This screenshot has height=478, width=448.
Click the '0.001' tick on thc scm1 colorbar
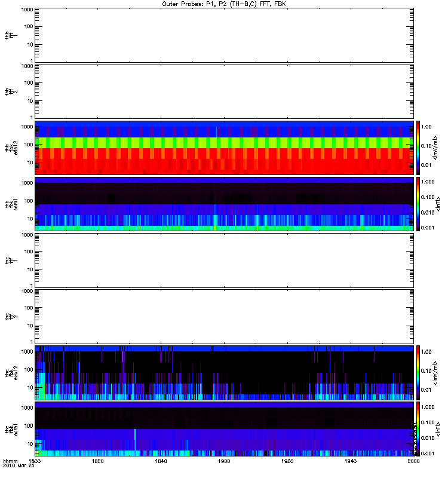[428, 454]
